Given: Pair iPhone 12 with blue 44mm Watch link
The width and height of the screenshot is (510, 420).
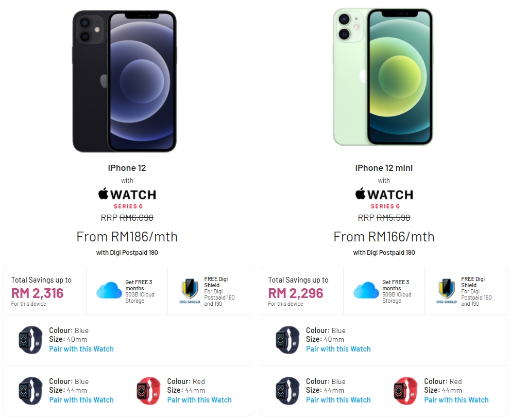Looking at the screenshot, I should point(81,400).
